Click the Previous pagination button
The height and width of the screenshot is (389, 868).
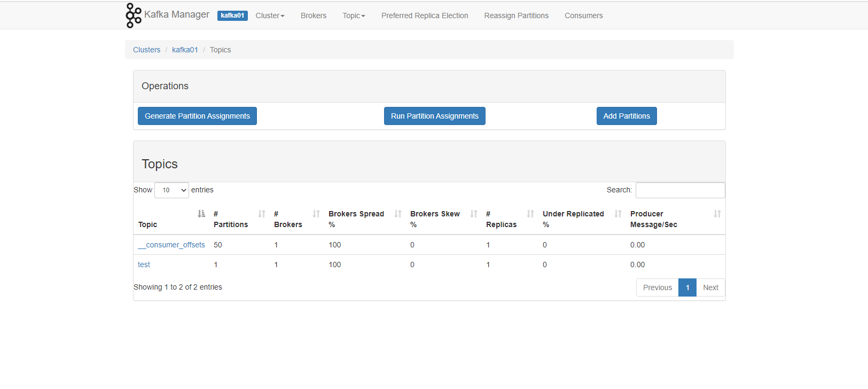(658, 287)
